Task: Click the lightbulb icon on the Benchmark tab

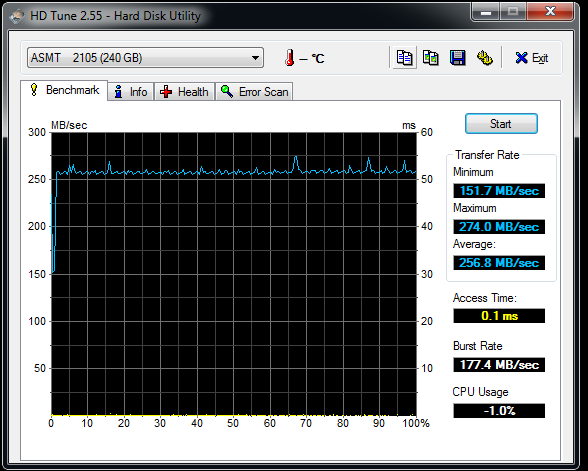Action: tap(34, 90)
